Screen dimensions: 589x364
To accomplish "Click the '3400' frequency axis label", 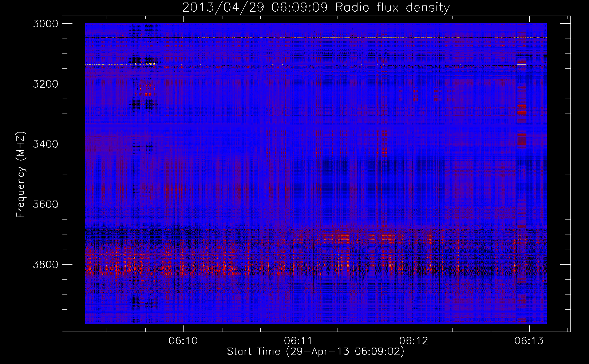I will click(x=46, y=144).
